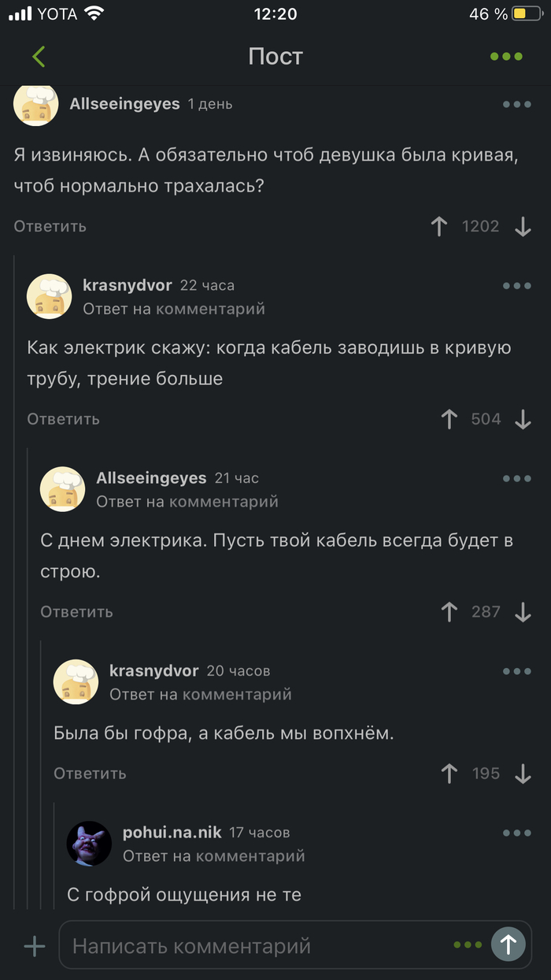Upvote the comment with 287 rating
551x980 pixels.
pyautogui.click(x=449, y=611)
